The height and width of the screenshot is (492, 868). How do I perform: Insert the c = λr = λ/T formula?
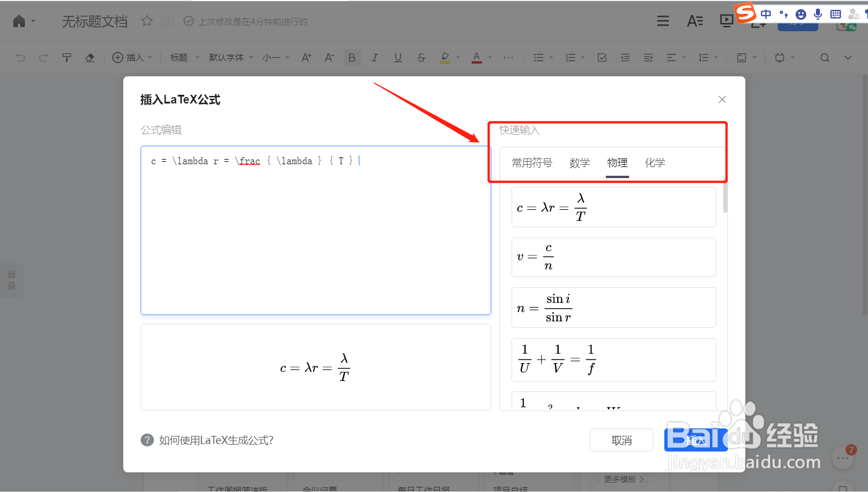point(614,207)
